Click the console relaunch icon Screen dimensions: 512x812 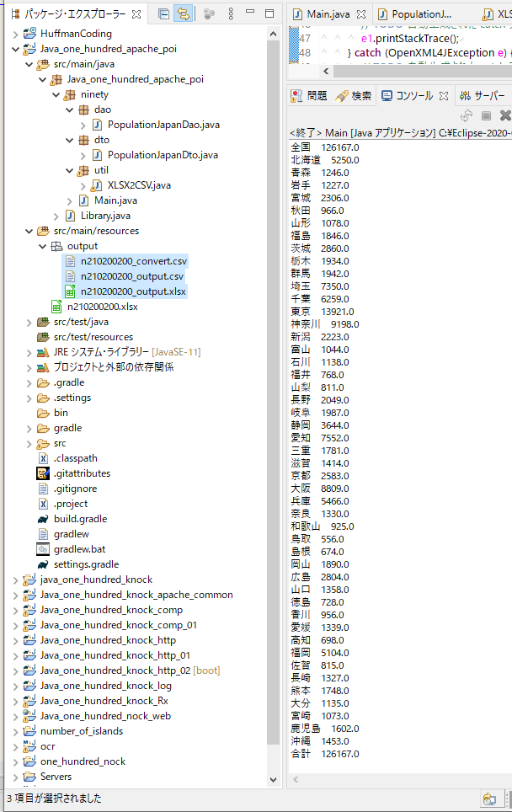[467, 115]
